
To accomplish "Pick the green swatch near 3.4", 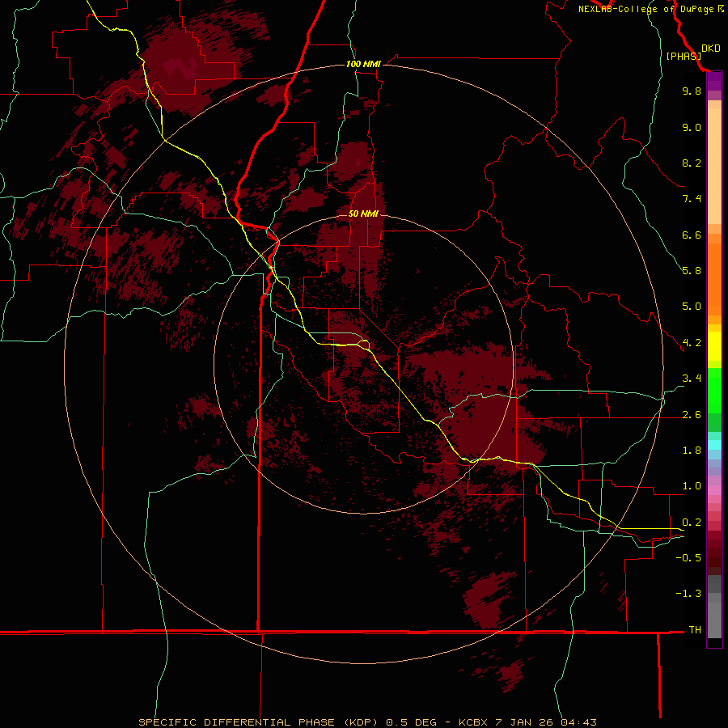I will point(714,390).
